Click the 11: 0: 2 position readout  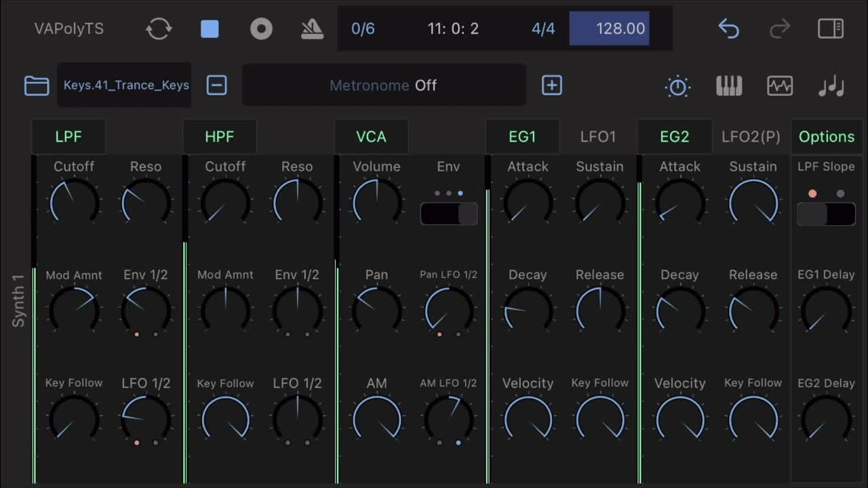click(x=453, y=28)
